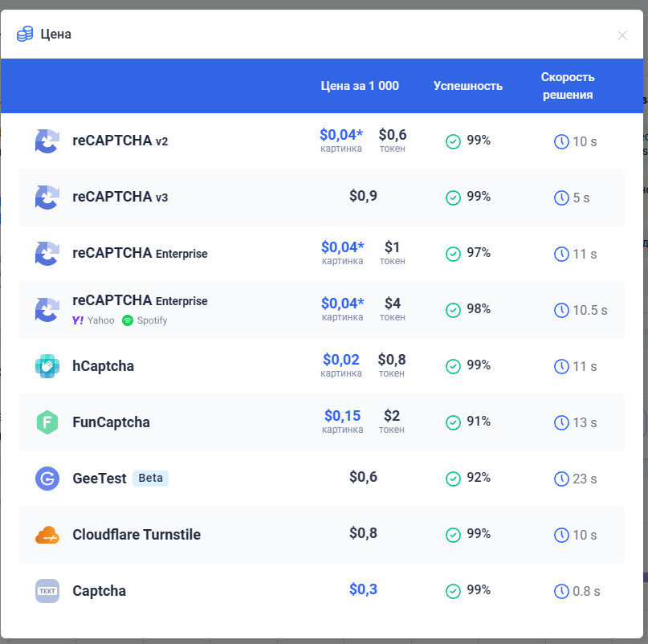Click clock icon in reCAPTCHA v2 row
Screen dimensions: 648x644
561,142
